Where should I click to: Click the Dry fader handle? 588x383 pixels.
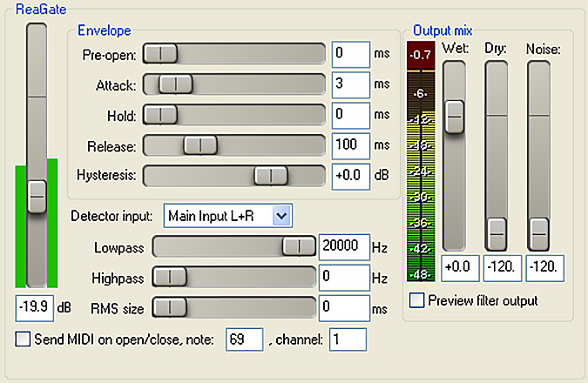coord(497,234)
